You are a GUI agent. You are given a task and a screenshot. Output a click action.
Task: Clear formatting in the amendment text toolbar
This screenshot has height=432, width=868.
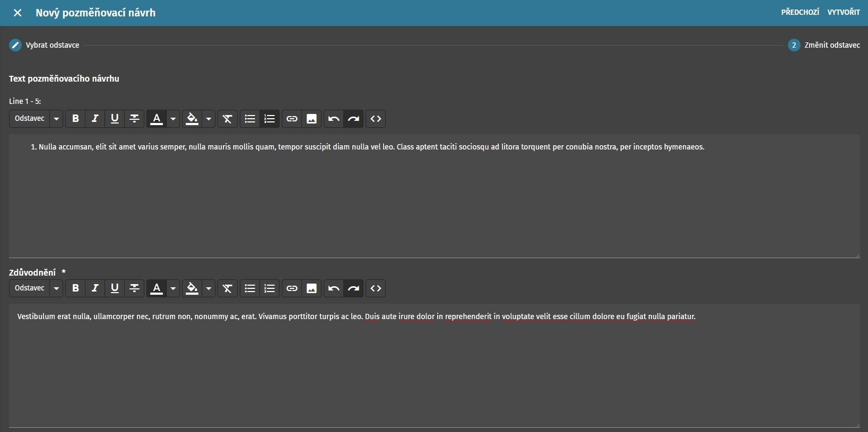tap(228, 119)
